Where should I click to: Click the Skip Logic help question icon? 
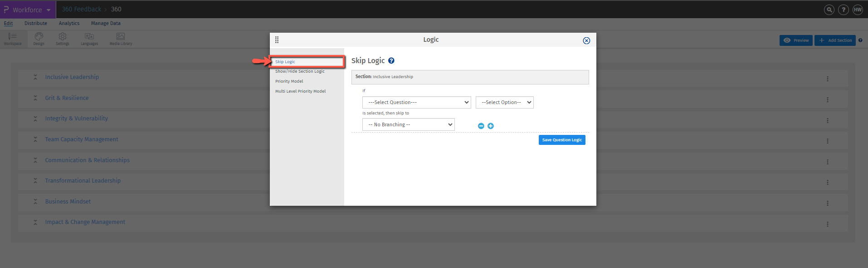[391, 61]
